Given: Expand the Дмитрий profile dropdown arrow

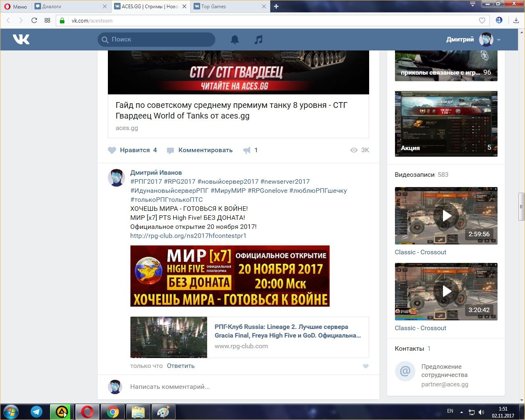Looking at the screenshot, I should click(x=499, y=40).
